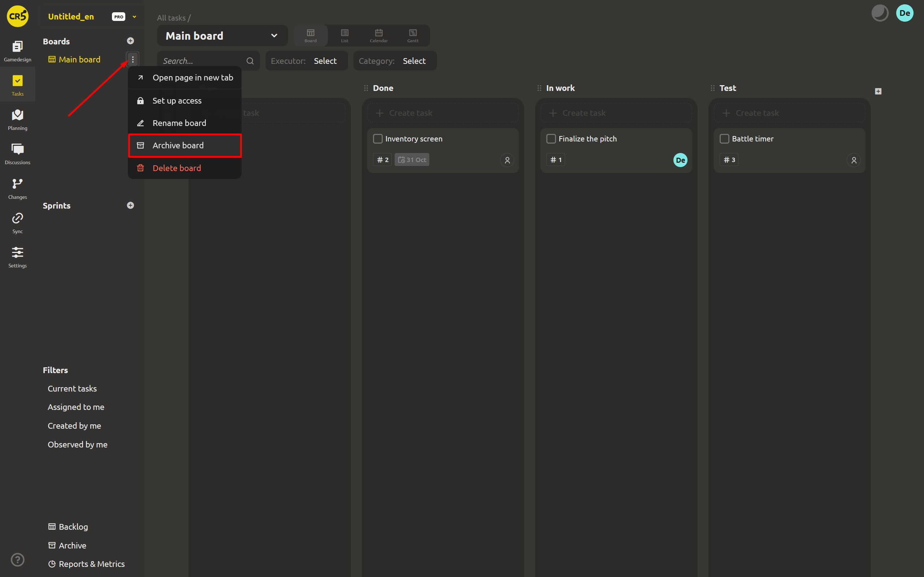Choose Delete board menu entry
The height and width of the screenshot is (577, 924).
tap(185, 168)
